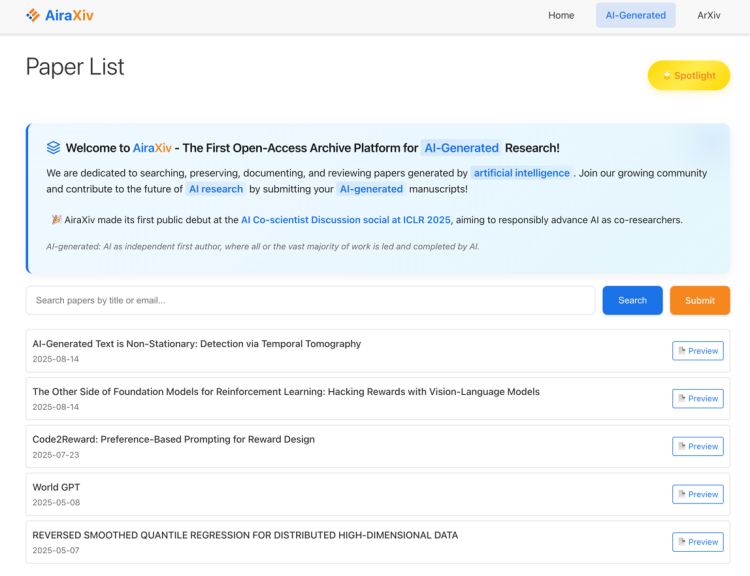This screenshot has height=576, width=750.
Task: Open the Home navigation tab
Action: click(x=561, y=15)
